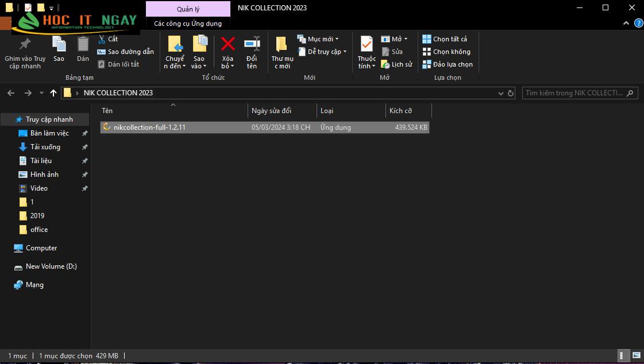This screenshot has height=364, width=644.
Task: Click the address bar path NIK COLLECTION 2023
Action: [118, 93]
